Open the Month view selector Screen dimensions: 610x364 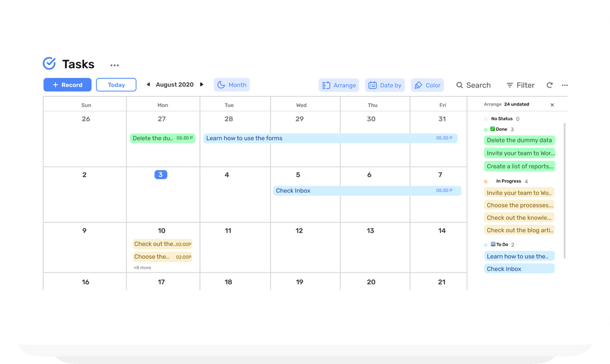pos(233,85)
